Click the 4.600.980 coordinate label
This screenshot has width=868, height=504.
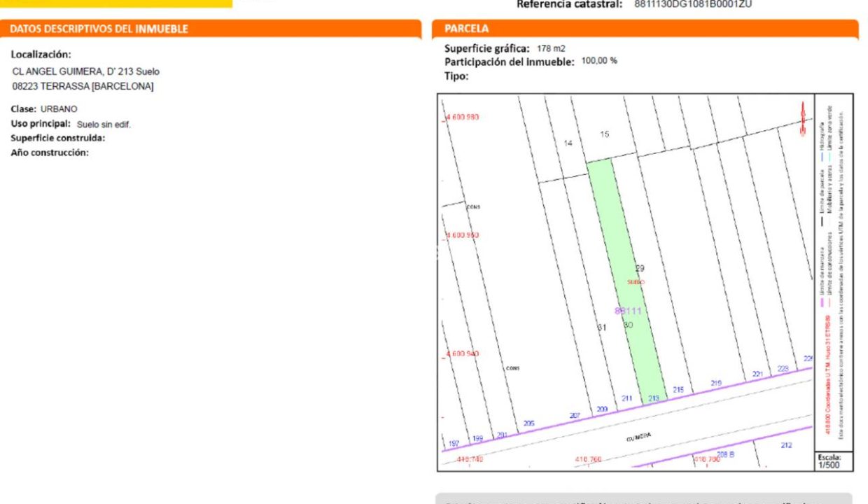coord(463,117)
